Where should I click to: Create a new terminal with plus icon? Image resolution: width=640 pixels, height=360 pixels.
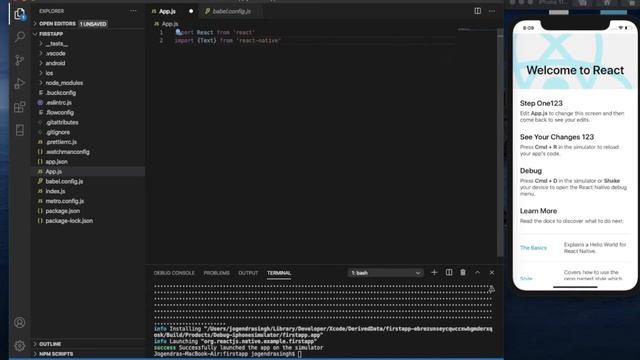click(x=434, y=272)
